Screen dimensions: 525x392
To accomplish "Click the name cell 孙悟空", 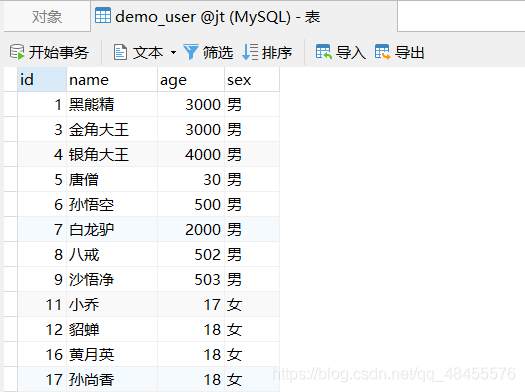I will pyautogui.click(x=112, y=205).
